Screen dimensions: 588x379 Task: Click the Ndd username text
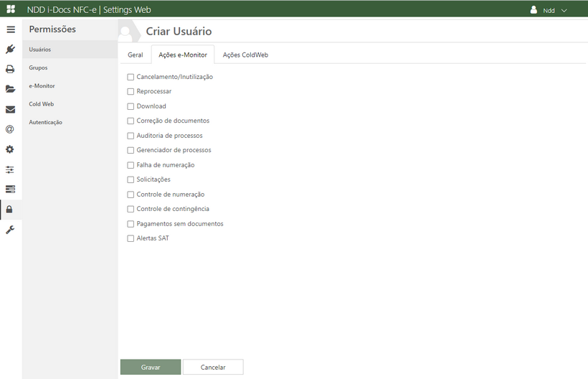click(549, 11)
